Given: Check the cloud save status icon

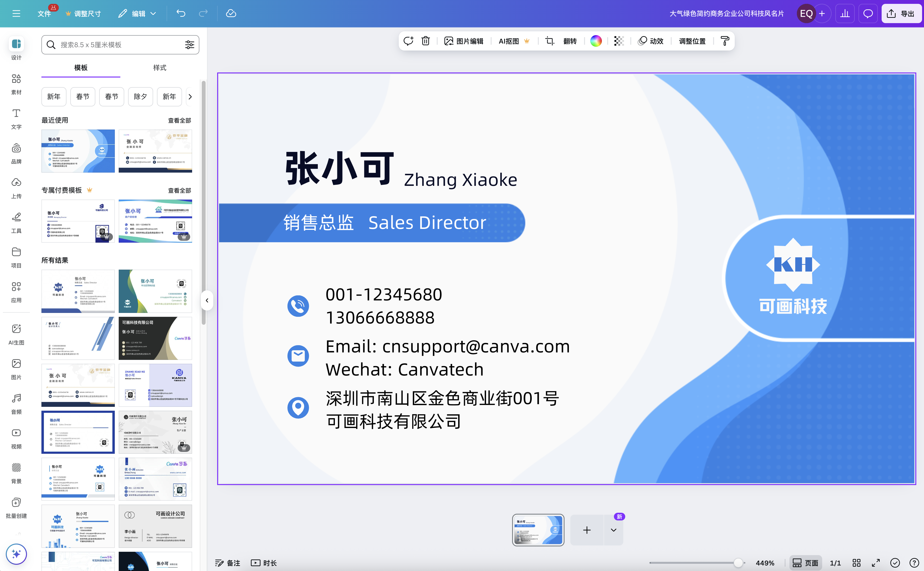Looking at the screenshot, I should click(231, 13).
